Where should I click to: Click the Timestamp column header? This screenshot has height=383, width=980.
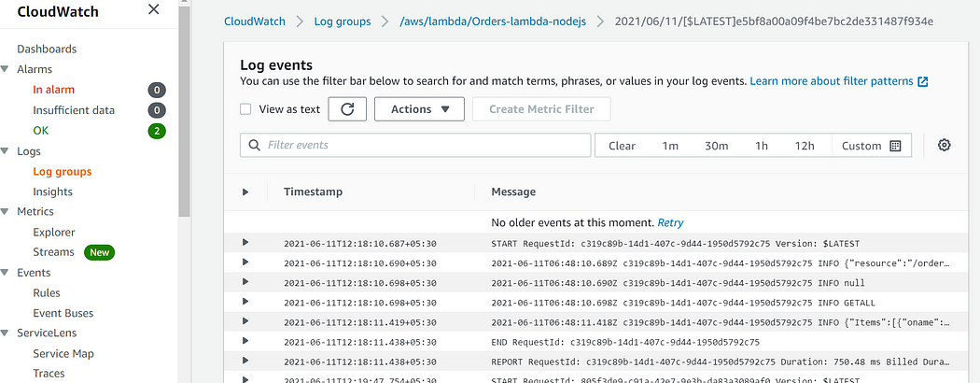click(x=313, y=191)
